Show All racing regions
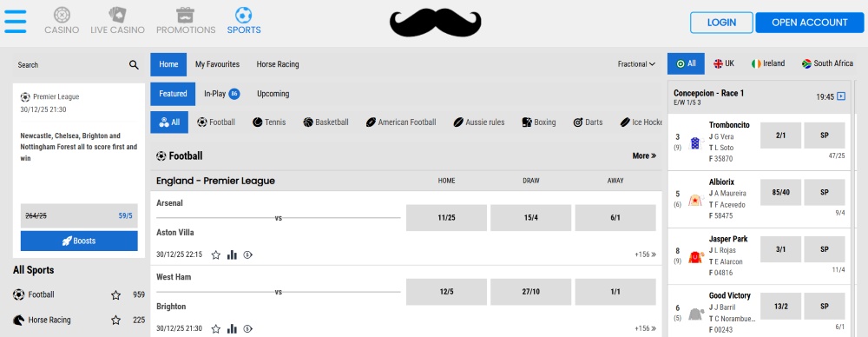Screen dimensions: 868x337 click(x=686, y=63)
